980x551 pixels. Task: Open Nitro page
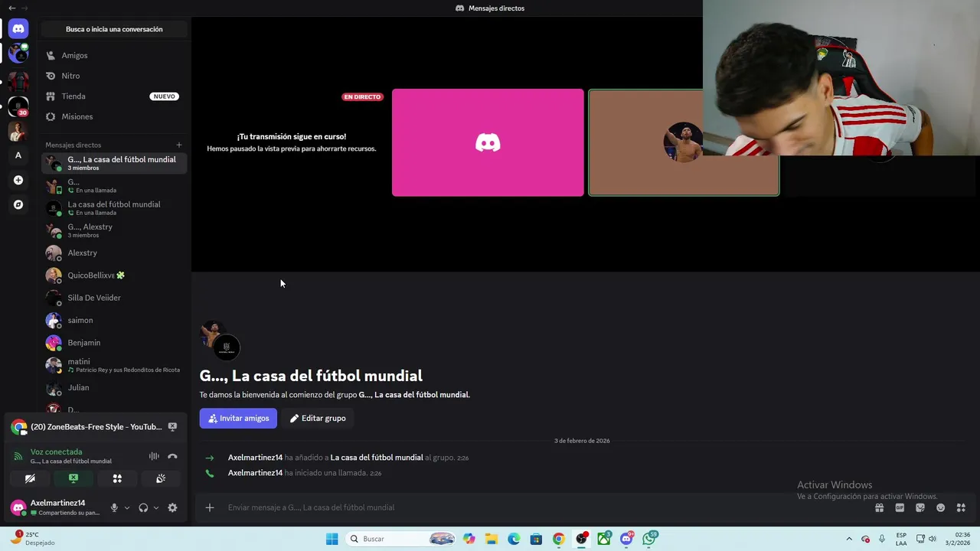[114, 76]
